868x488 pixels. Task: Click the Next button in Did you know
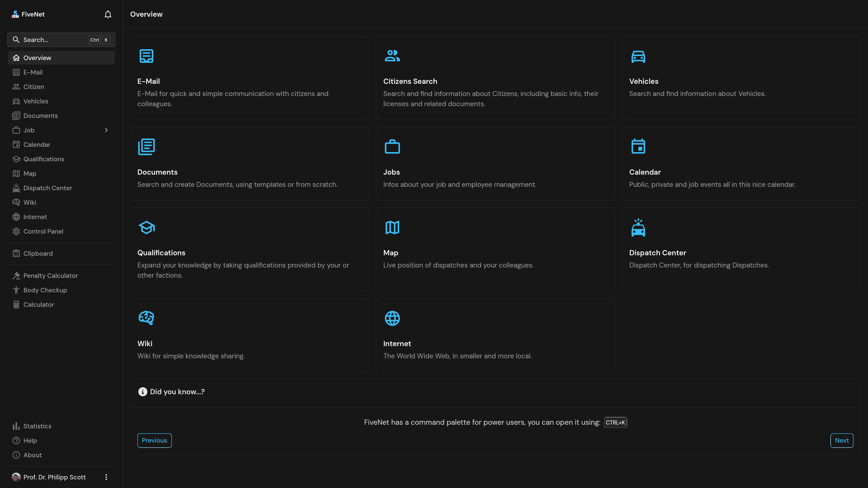(842, 440)
